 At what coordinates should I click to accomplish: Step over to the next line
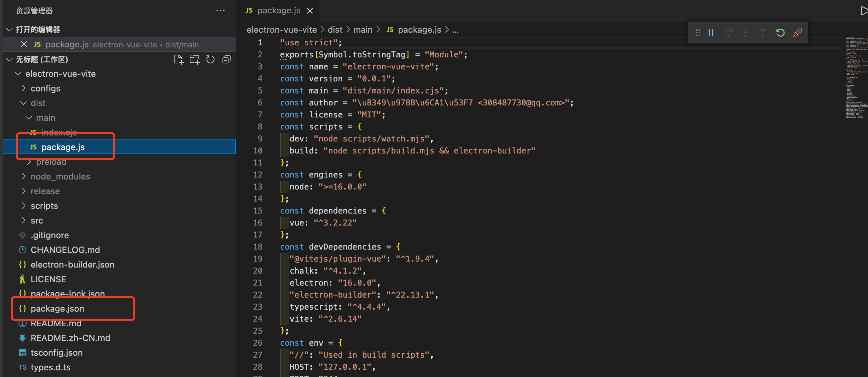tap(728, 32)
